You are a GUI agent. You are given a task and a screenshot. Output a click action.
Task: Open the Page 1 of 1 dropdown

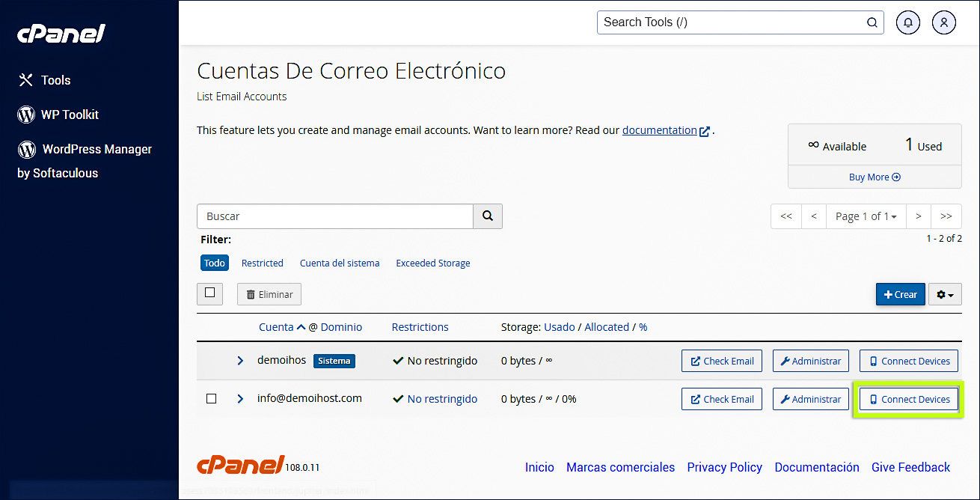point(866,216)
